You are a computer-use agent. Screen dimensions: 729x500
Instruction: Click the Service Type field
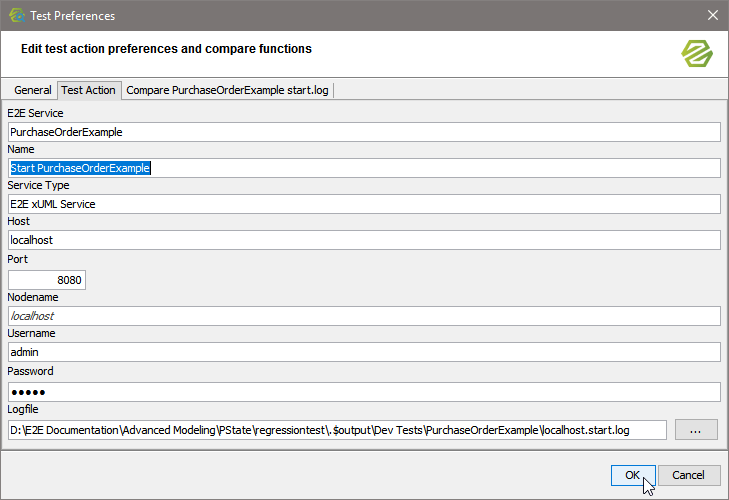pos(364,204)
